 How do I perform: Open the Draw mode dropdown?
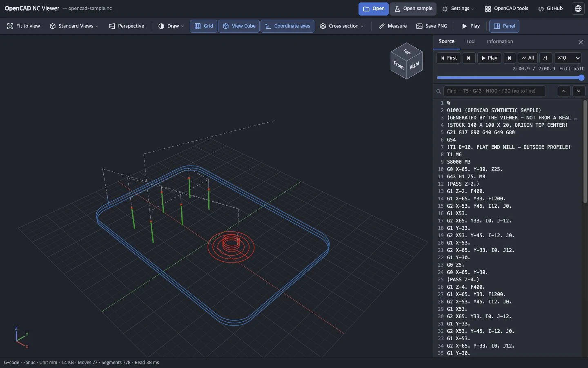171,26
